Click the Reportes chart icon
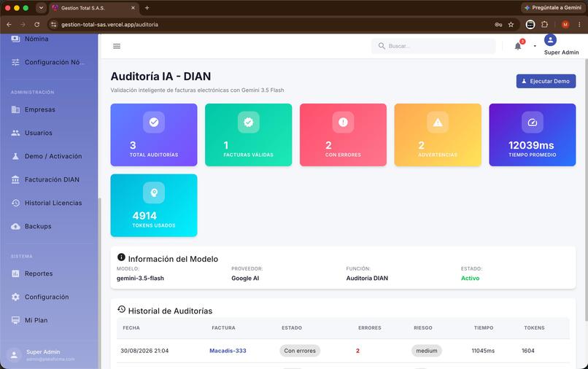 (x=15, y=273)
